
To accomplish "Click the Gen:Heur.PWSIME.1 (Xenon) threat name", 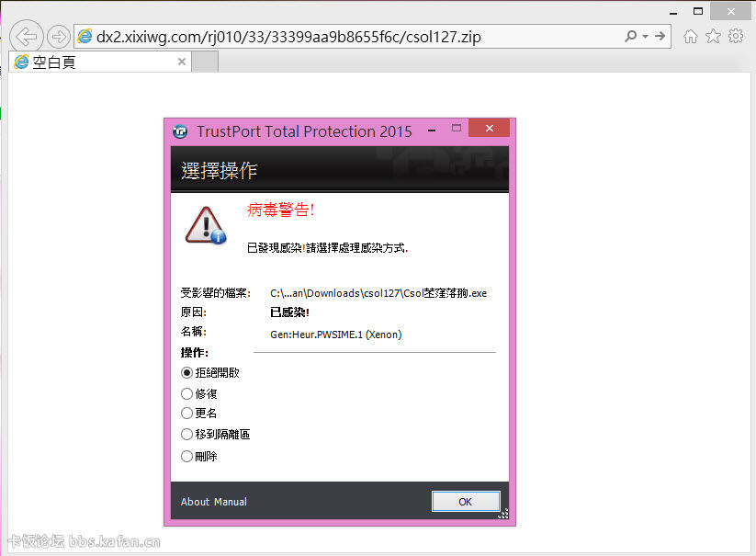I will point(335,335).
